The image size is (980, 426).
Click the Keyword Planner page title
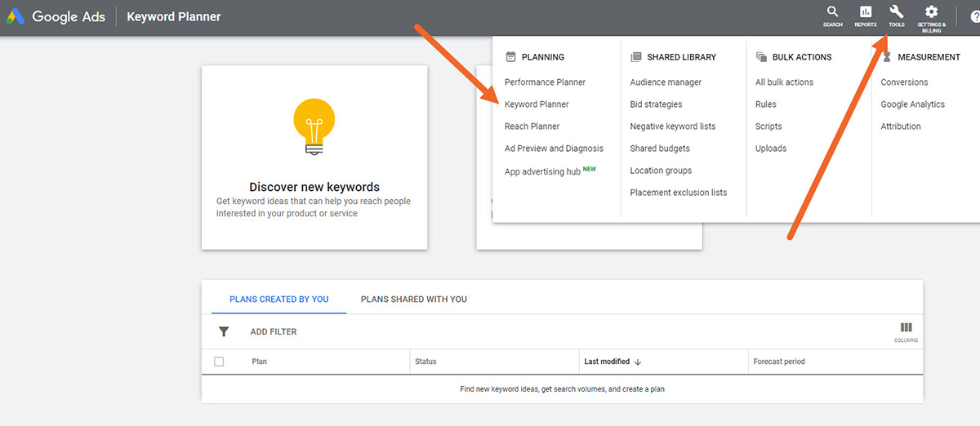coord(174,16)
